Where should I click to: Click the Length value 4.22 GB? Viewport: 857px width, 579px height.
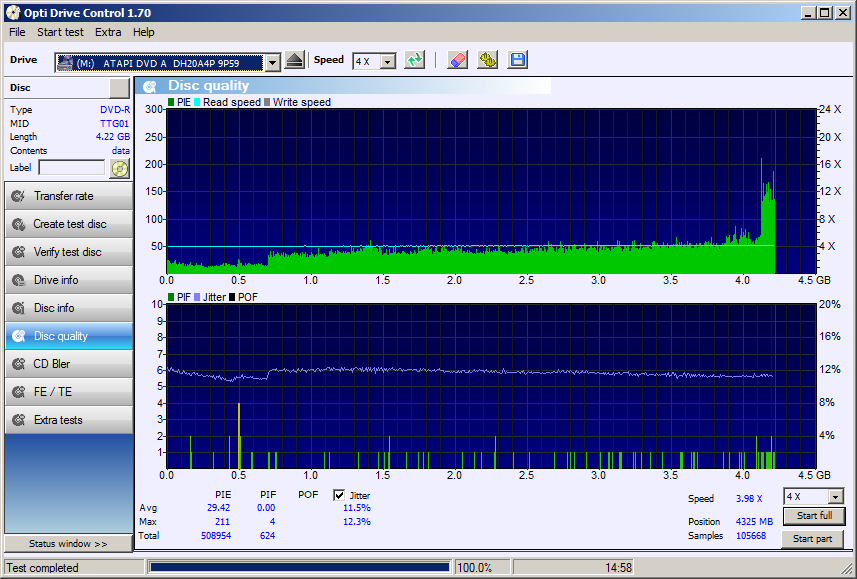pos(113,137)
